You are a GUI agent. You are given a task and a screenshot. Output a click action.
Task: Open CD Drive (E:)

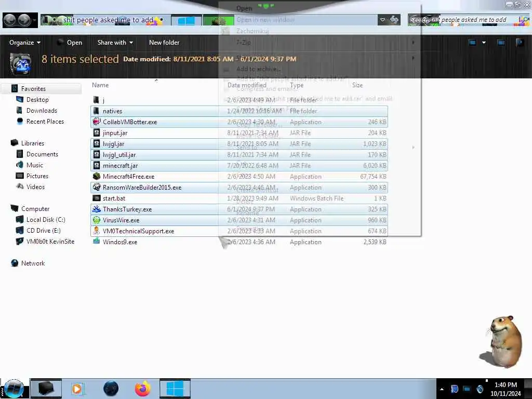coord(44,230)
